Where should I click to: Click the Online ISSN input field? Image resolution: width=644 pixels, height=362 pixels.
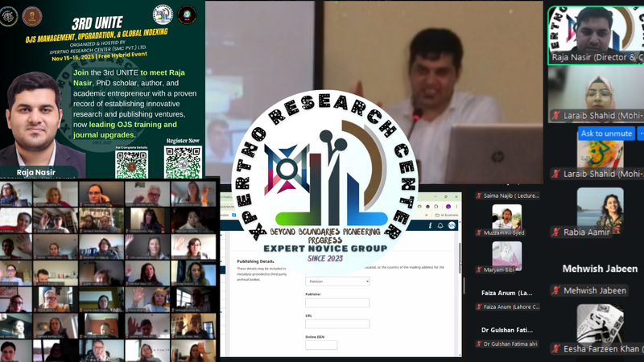(321, 345)
